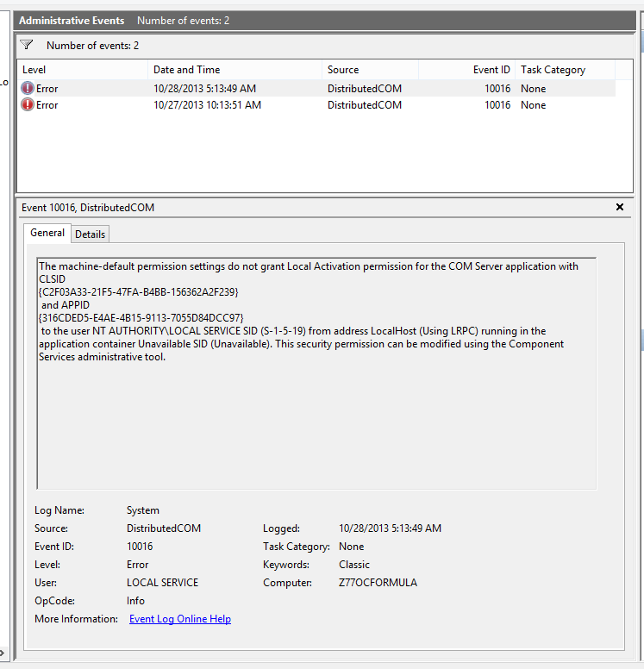
Task: Click DistributedCOM source in 10/27/2013 row
Action: coord(365,105)
